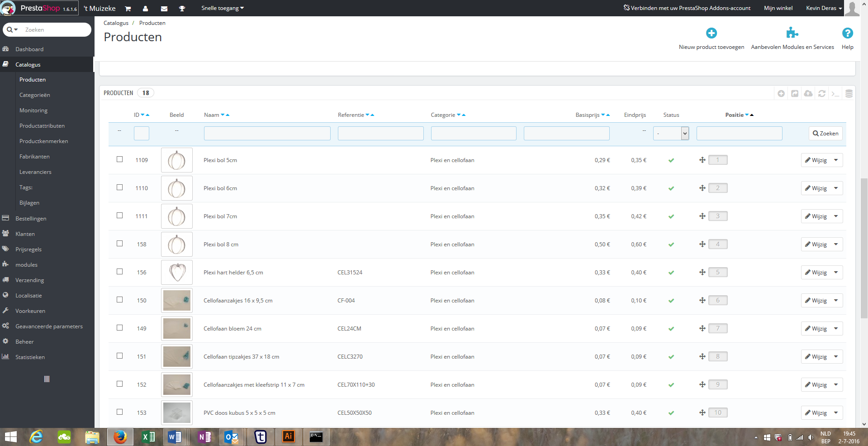This screenshot has height=446, width=868.
Task: Expand actions dropdown for PVC doos kubus
Action: click(836, 412)
